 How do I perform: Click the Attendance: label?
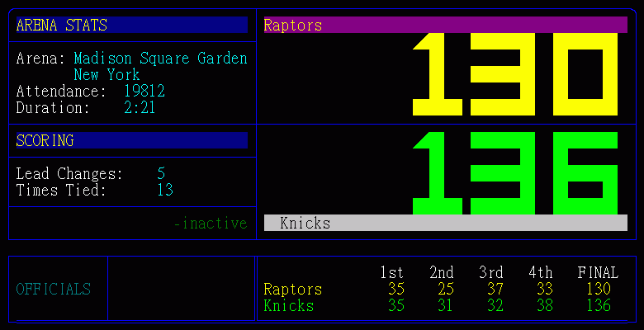tap(61, 91)
